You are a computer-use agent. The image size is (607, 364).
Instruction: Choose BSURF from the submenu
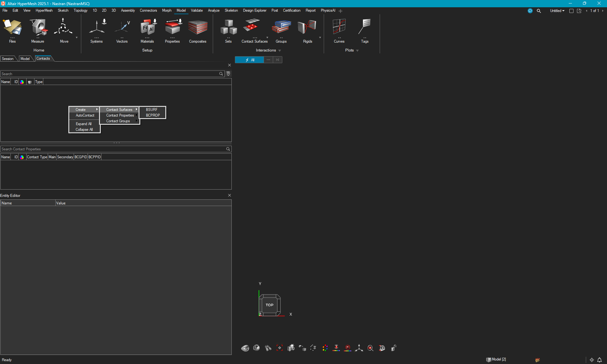(x=152, y=110)
